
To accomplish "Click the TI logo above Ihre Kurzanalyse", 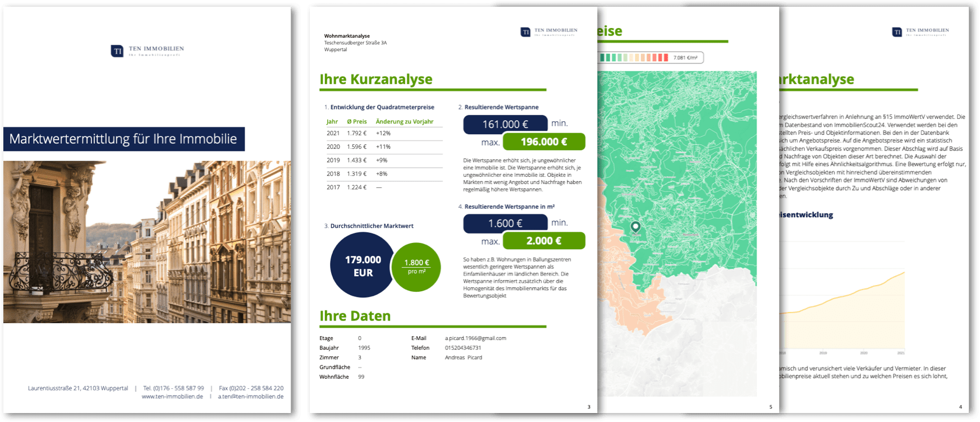I will point(525,32).
